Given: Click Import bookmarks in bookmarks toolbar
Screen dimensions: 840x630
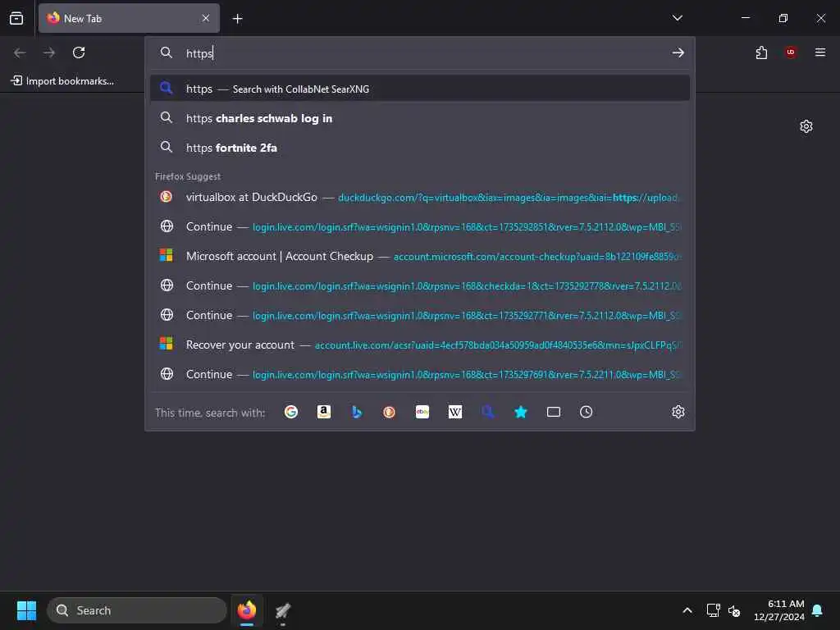Looking at the screenshot, I should click(x=62, y=81).
